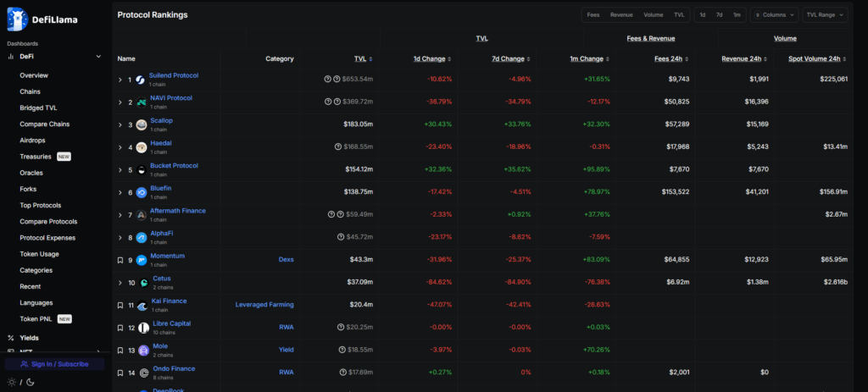Toggle the 1d period filter
This screenshot has height=392, width=868.
703,15
